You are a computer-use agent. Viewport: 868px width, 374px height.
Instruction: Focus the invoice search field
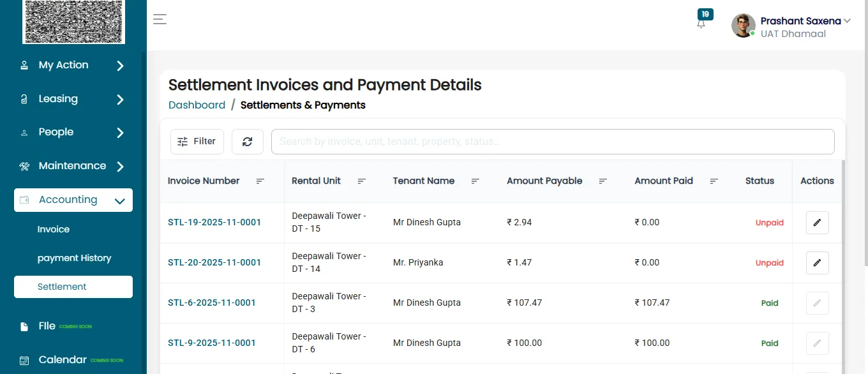[553, 142]
